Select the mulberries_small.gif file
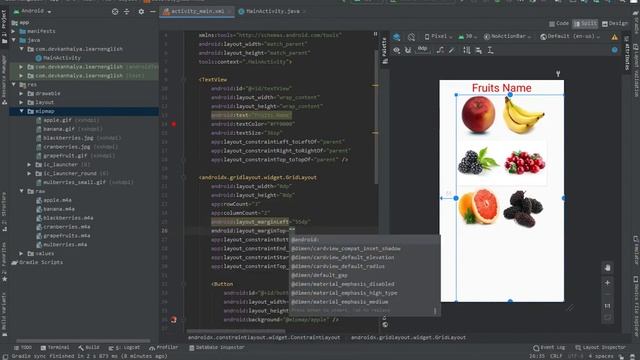The width and height of the screenshot is (640, 360). coord(84,182)
